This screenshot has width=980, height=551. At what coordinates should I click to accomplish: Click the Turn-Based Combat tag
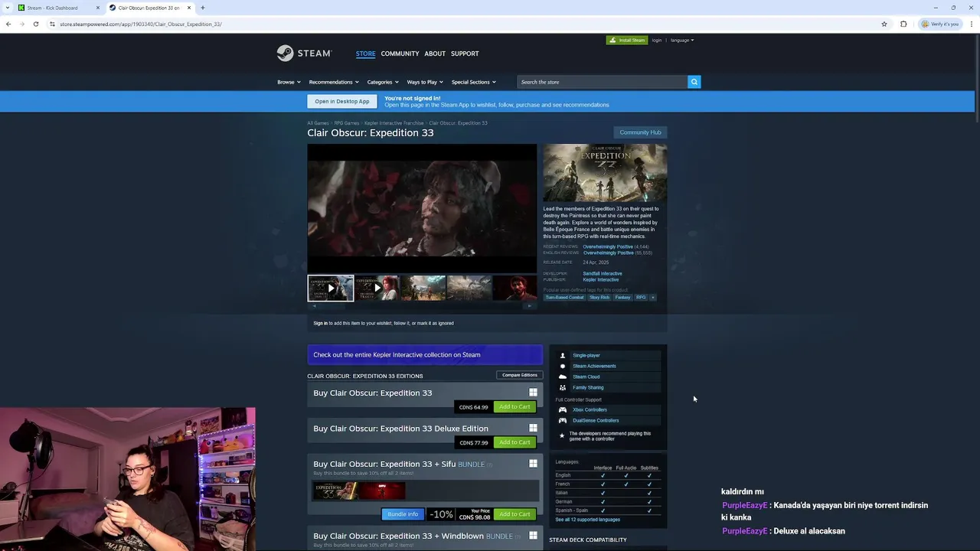[x=564, y=297]
